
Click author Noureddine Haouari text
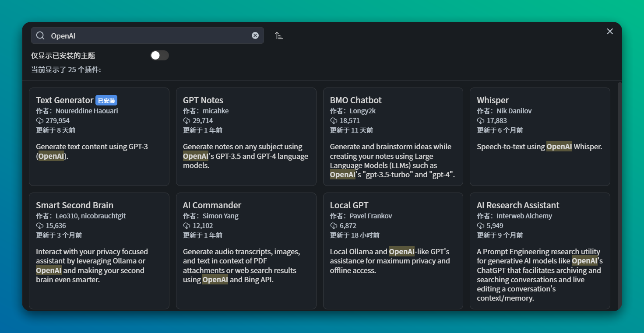tap(87, 111)
